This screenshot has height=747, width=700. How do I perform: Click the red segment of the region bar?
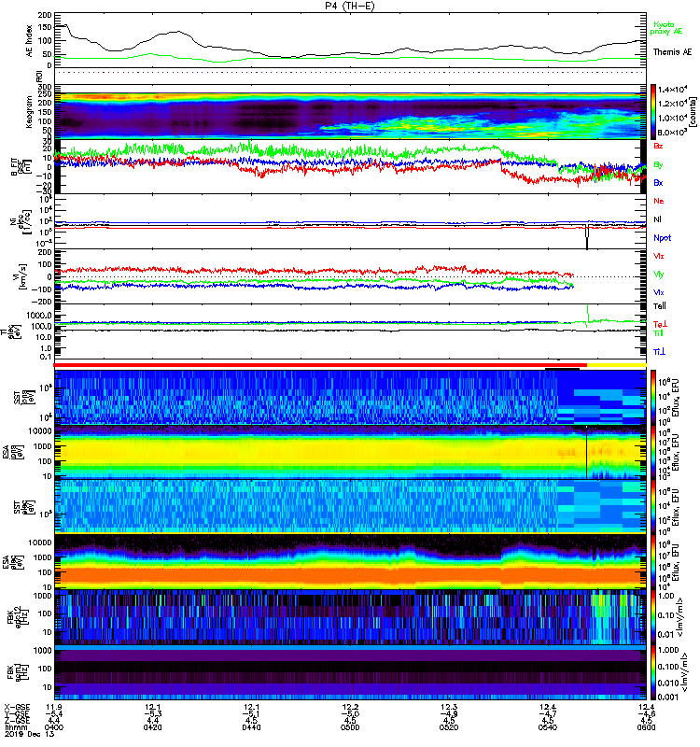pos(320,365)
